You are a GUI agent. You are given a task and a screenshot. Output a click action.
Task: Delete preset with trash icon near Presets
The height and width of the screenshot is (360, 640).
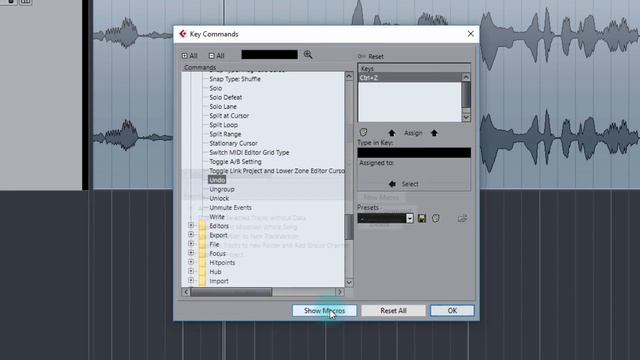tap(436, 218)
